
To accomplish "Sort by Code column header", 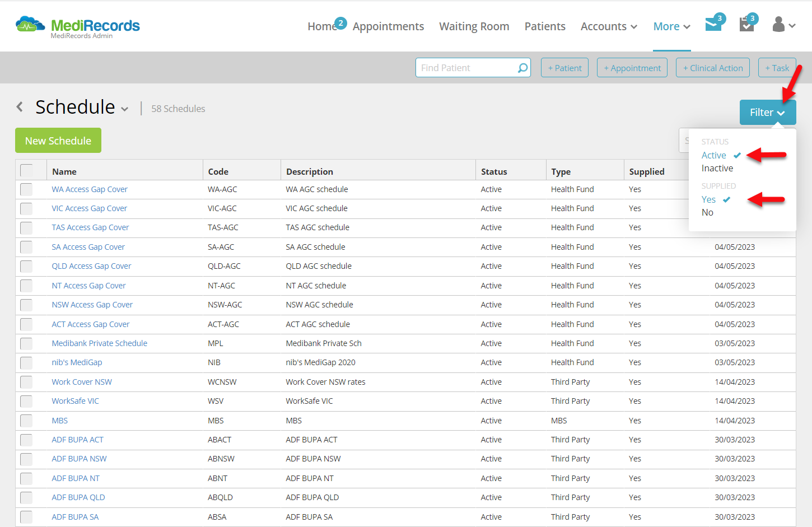I will (x=218, y=171).
